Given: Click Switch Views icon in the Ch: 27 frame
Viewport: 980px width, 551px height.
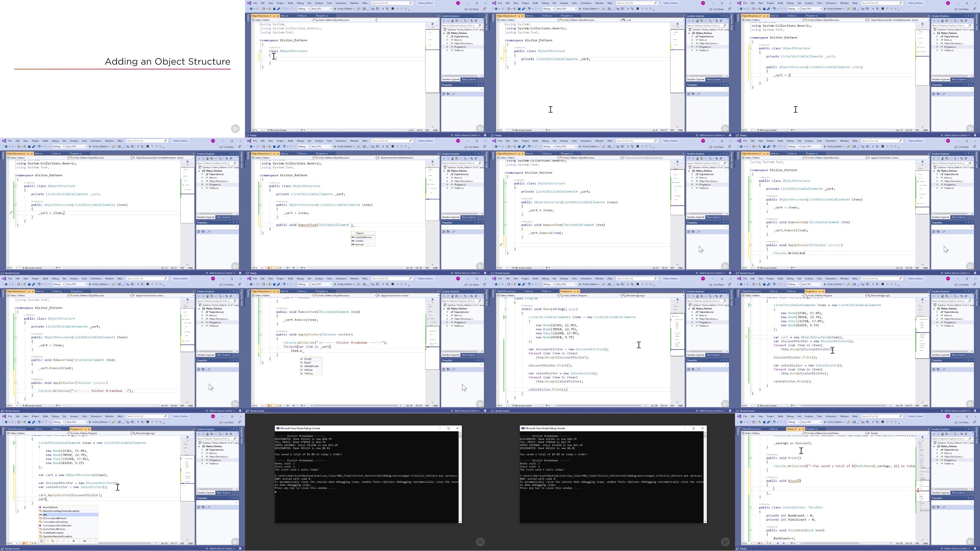Looking at the screenshot, I should (212, 159).
